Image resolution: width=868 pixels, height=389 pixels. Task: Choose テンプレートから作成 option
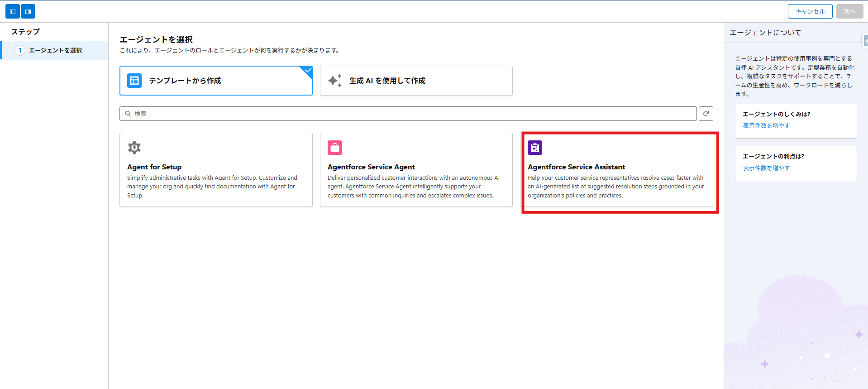185,81
